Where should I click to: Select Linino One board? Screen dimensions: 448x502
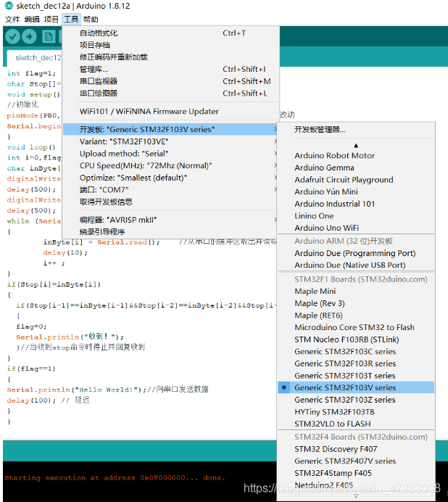[356, 215]
